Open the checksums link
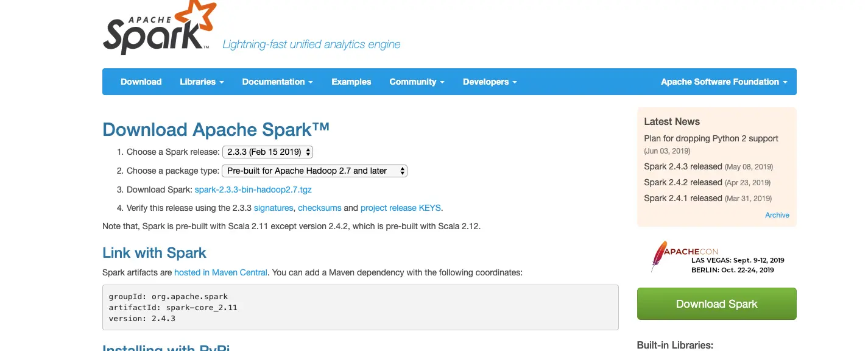Image resolution: width=868 pixels, height=351 pixels. tap(320, 208)
